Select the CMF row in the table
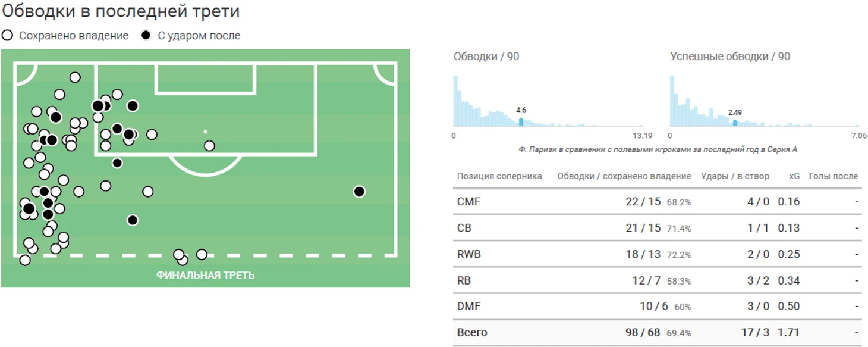 (x=468, y=202)
